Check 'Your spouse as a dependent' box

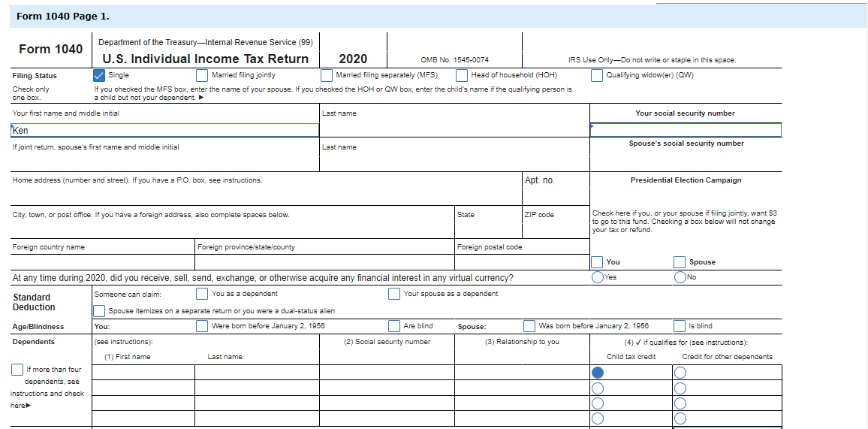(394, 293)
